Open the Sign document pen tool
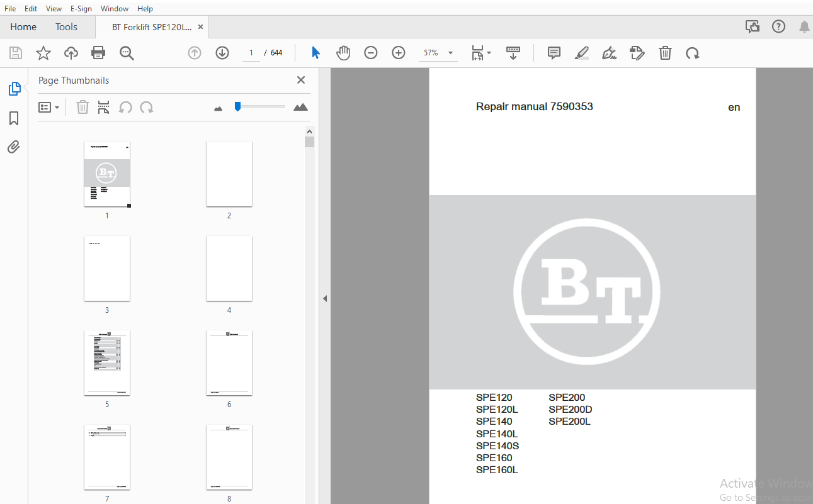This screenshot has height=504, width=813. point(609,53)
